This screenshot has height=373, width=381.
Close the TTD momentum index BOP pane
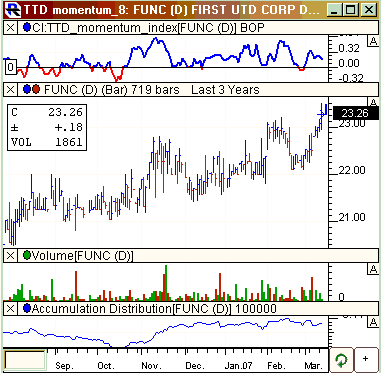[11, 28]
